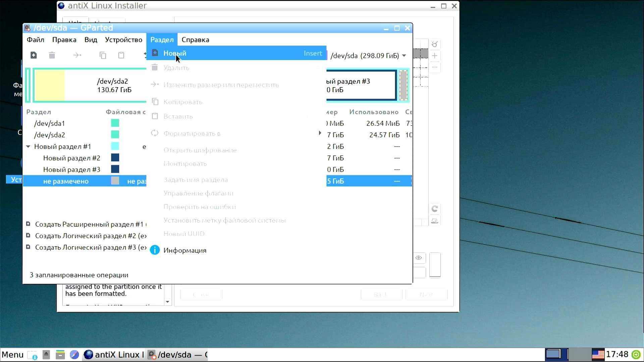Click the gray eject-style icon in the taskbar
Image resolution: width=644 pixels, height=362 pixels.
click(x=46, y=355)
